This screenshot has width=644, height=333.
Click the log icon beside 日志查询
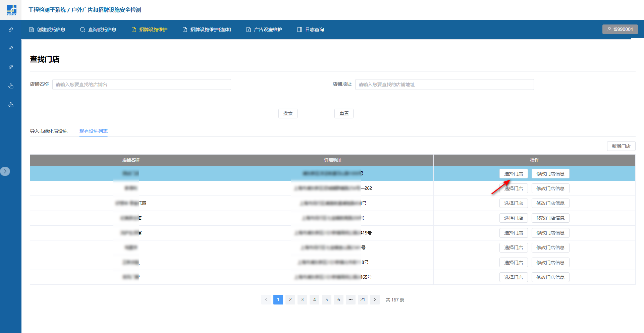[x=300, y=30]
